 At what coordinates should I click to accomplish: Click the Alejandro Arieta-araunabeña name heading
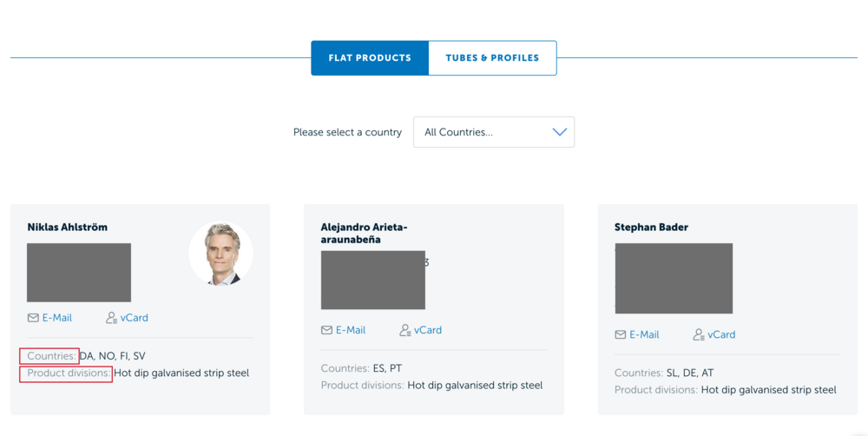[364, 233]
